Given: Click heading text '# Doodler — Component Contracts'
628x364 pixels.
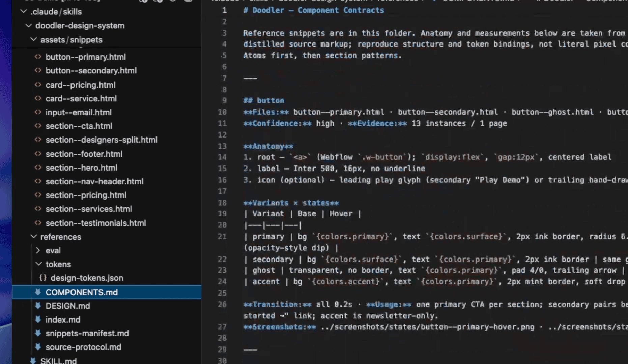Looking at the screenshot, I should [x=313, y=10].
